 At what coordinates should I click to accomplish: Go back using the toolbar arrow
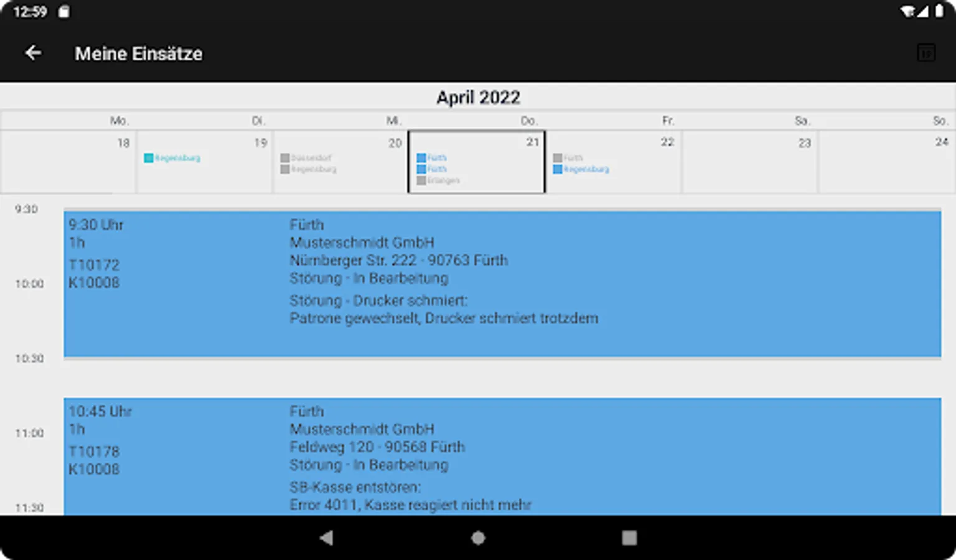34,54
